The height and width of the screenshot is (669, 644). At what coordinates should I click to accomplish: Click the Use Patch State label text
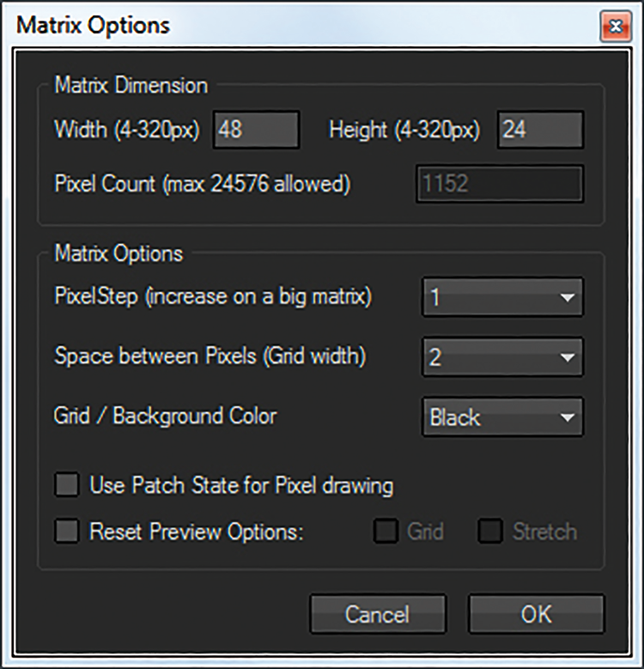241,485
